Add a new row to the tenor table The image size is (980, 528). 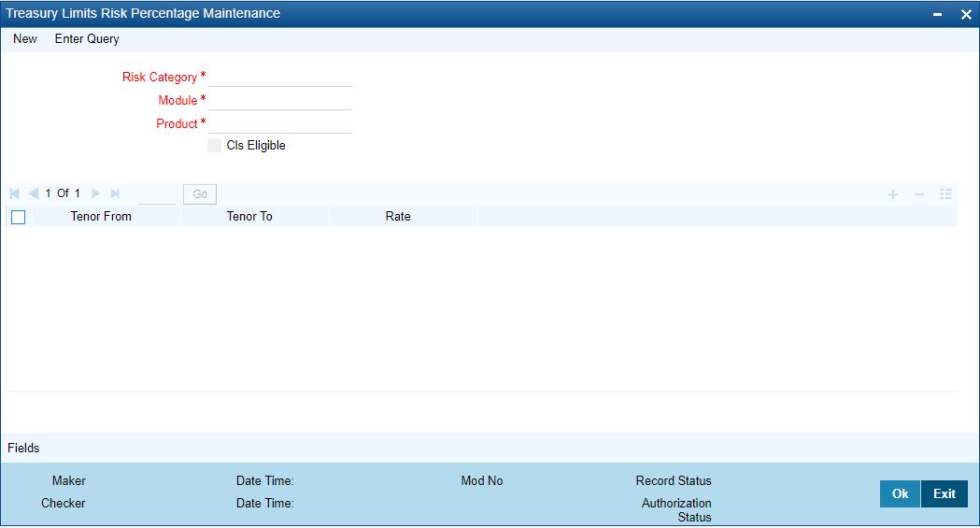[x=893, y=194]
